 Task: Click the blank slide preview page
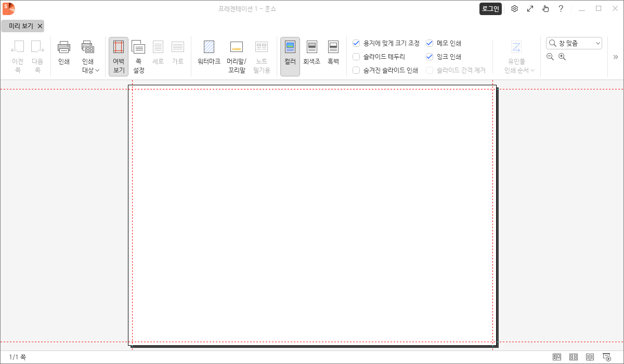point(313,215)
